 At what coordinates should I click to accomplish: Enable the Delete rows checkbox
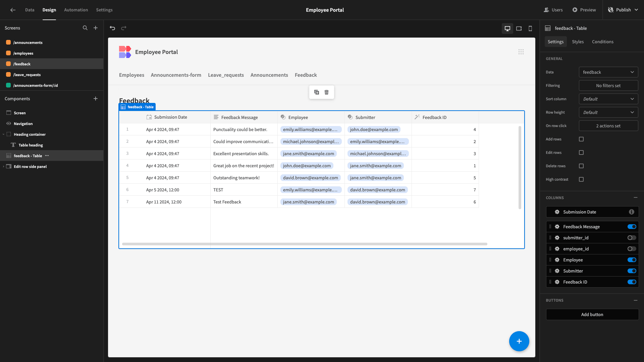tap(581, 166)
